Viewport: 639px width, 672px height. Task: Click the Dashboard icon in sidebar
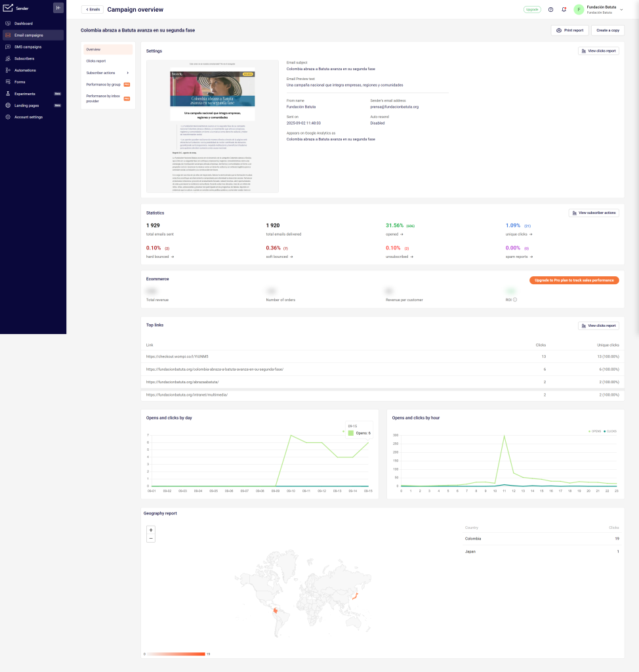(x=8, y=24)
